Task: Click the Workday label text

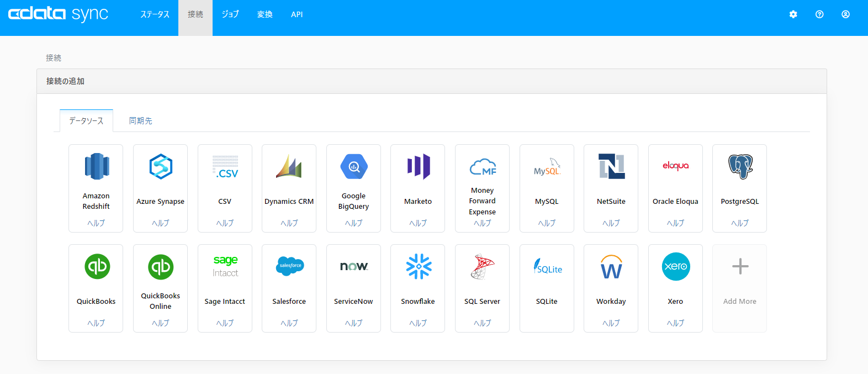Action: [x=611, y=302]
